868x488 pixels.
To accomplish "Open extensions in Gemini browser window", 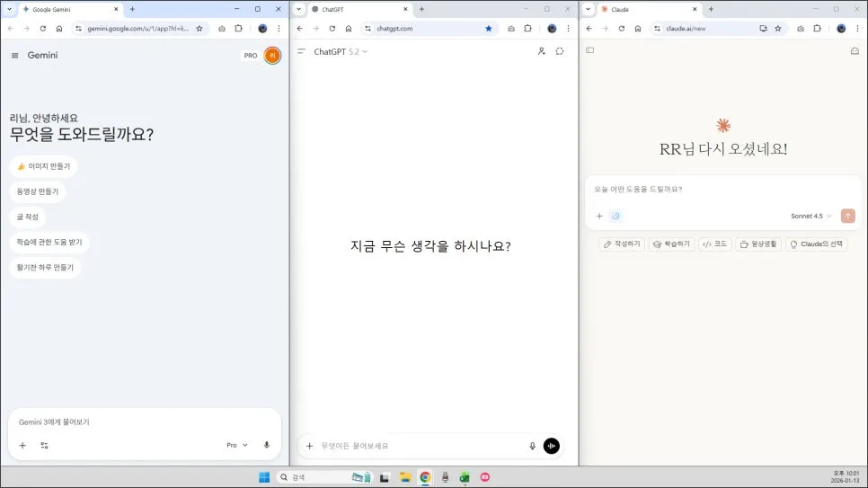I will click(239, 28).
